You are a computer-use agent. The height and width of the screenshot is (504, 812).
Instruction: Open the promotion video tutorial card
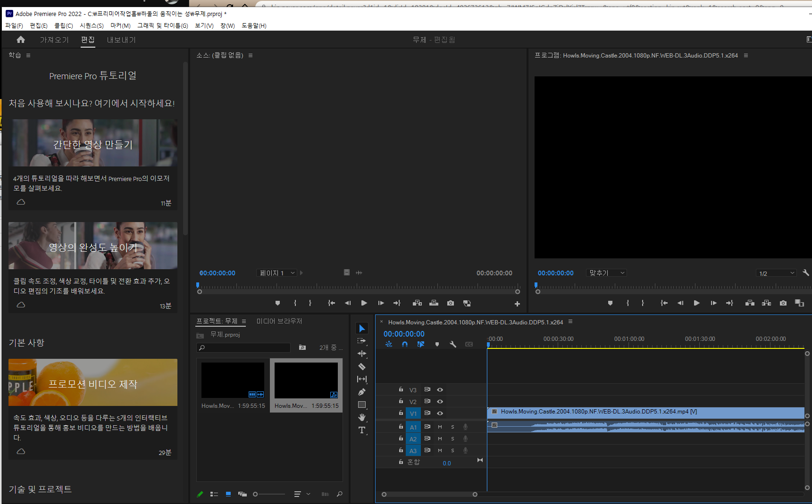[x=93, y=409]
